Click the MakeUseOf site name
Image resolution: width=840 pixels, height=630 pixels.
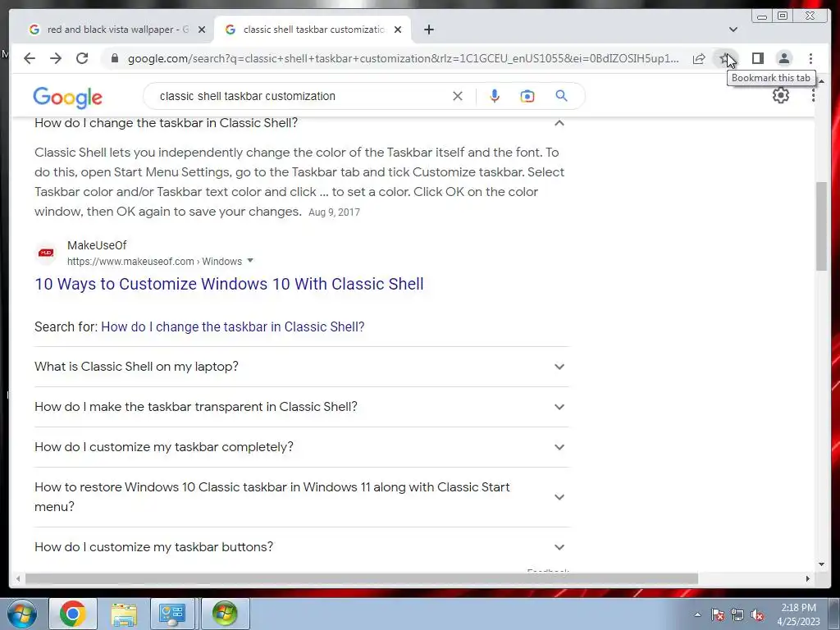click(97, 245)
